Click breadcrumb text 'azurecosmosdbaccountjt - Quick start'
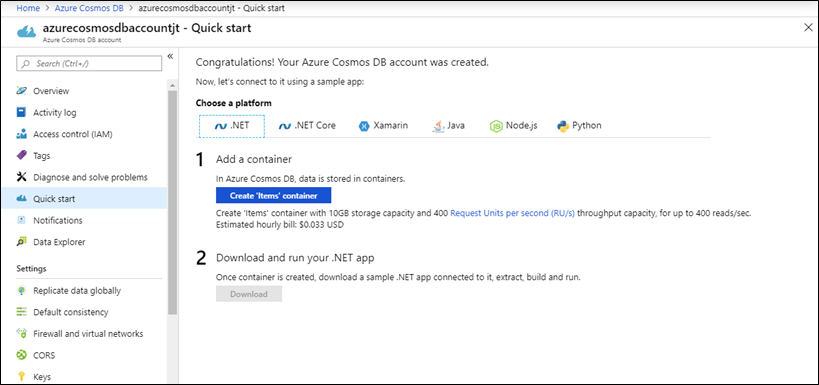Screen dimensions: 819x385 (212, 8)
